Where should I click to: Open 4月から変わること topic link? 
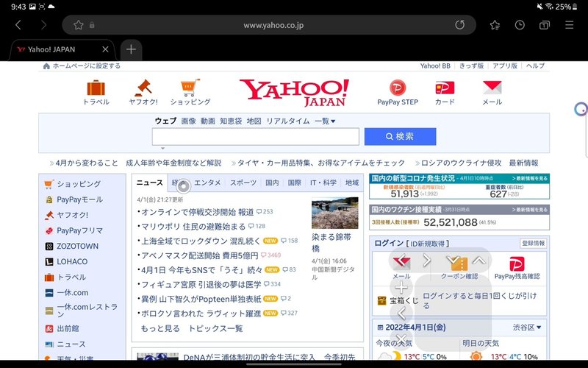pos(87,163)
